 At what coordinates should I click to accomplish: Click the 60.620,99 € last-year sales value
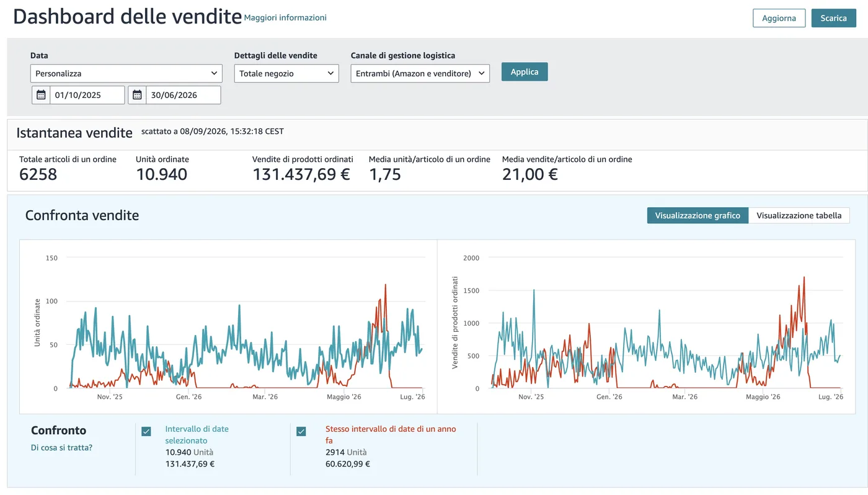[x=348, y=463]
